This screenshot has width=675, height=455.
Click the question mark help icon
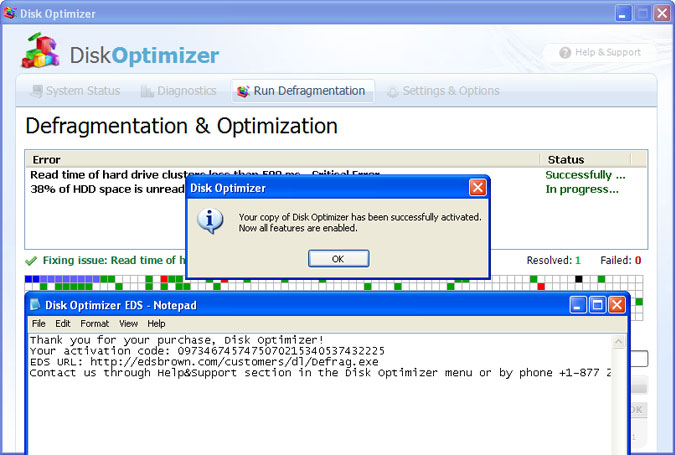point(565,53)
